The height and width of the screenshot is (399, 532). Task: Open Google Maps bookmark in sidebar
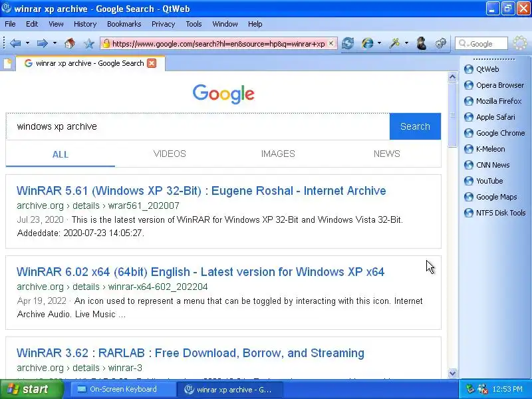(491, 197)
